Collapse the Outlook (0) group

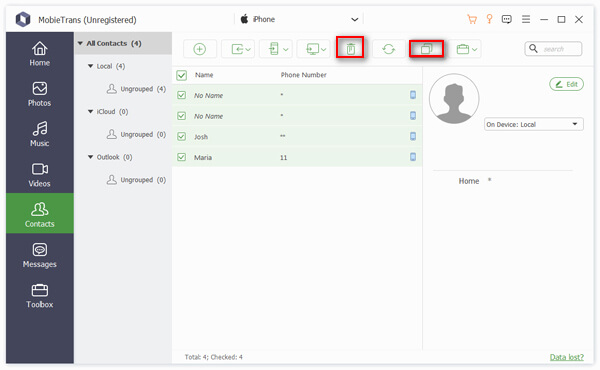tap(90, 157)
